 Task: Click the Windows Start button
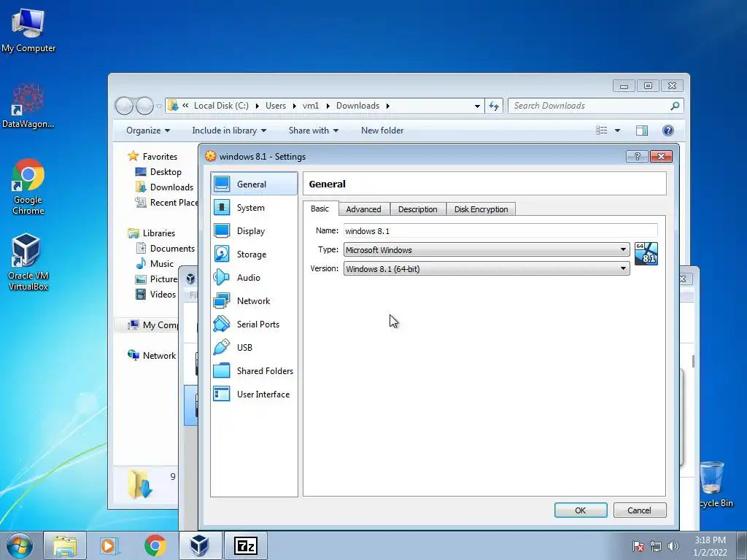[20, 545]
